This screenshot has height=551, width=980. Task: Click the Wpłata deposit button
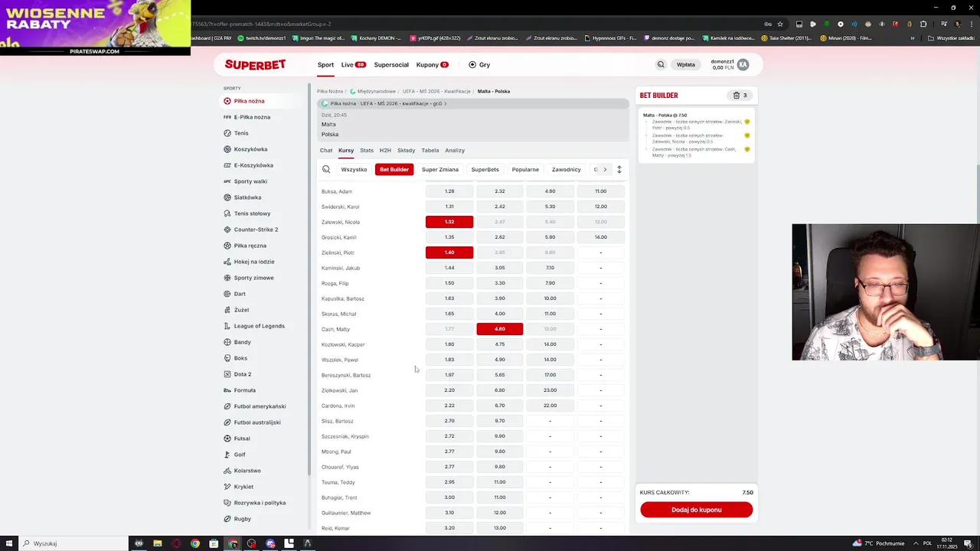[686, 65]
